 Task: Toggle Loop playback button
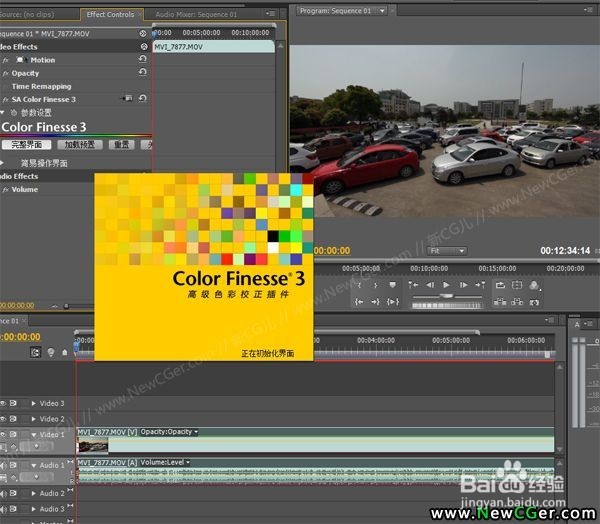coord(500,285)
